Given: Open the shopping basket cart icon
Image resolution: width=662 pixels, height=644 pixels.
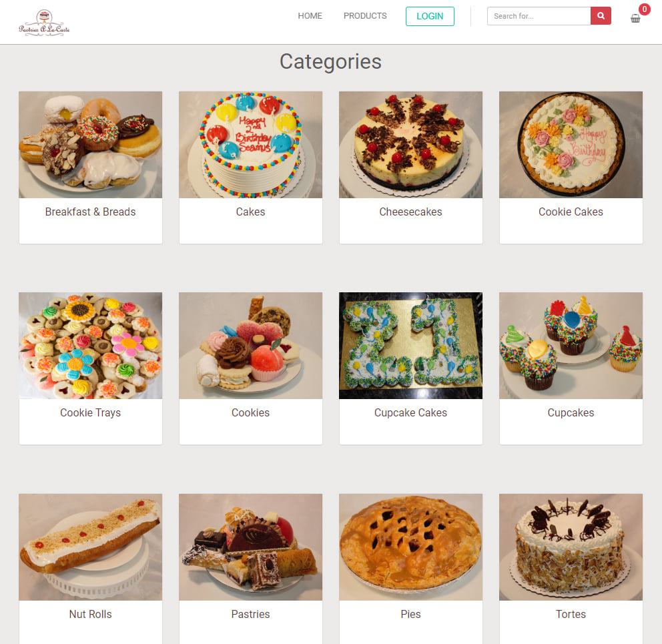Looking at the screenshot, I should [x=635, y=18].
